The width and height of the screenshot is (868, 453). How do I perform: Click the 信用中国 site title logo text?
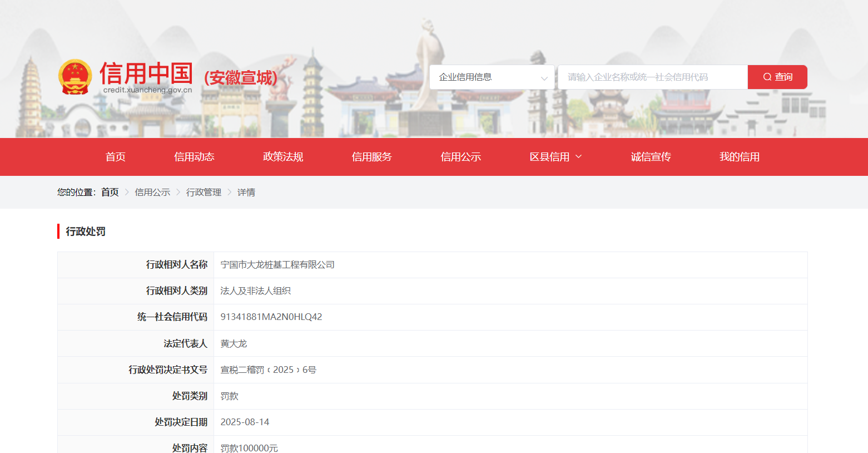click(146, 73)
